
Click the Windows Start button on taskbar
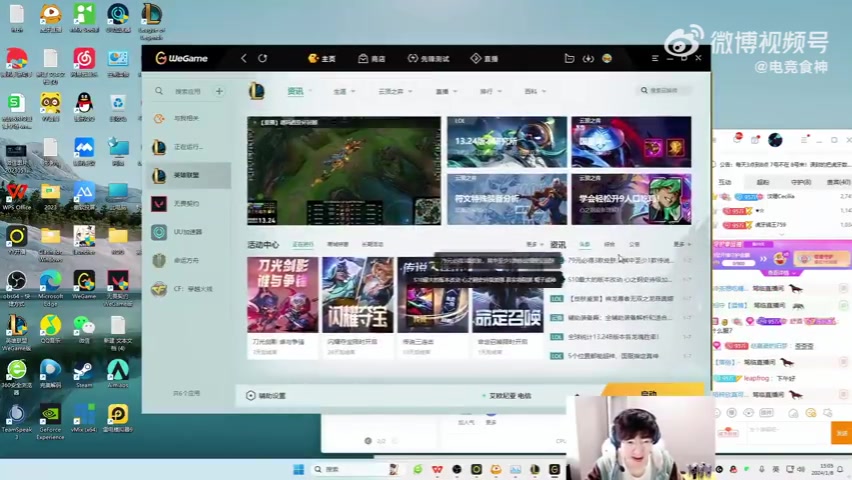(x=298, y=469)
